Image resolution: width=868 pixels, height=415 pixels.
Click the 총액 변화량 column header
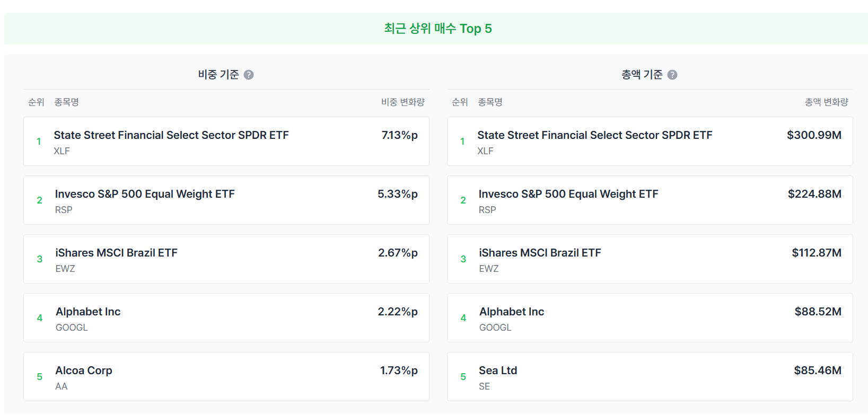(827, 102)
